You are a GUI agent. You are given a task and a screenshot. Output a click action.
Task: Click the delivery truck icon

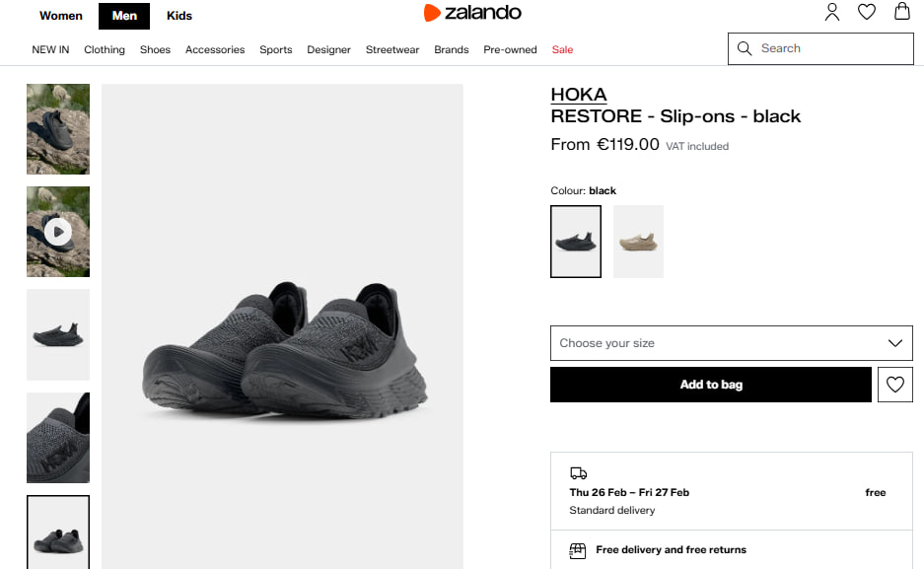[x=579, y=473]
